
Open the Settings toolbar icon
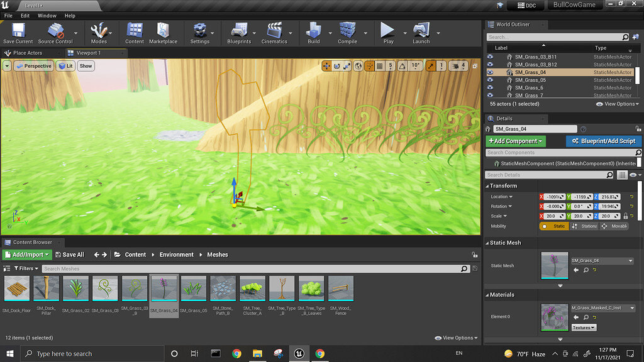(x=199, y=33)
